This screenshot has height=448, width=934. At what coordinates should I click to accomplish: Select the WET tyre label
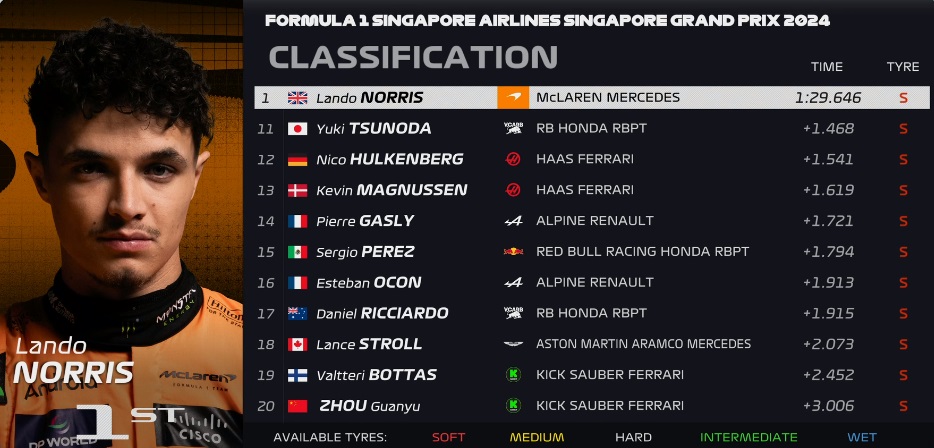coord(862,437)
